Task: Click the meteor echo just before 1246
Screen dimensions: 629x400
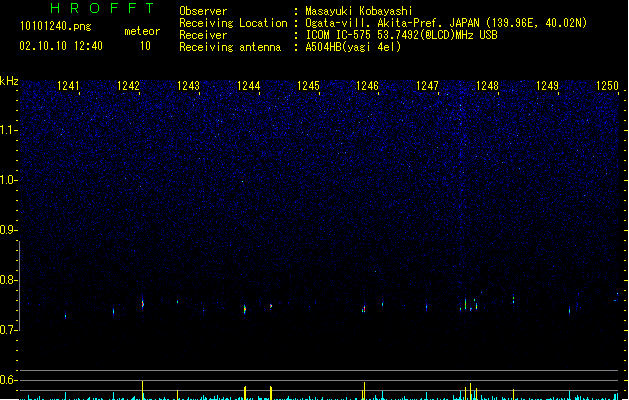Action: [364, 309]
